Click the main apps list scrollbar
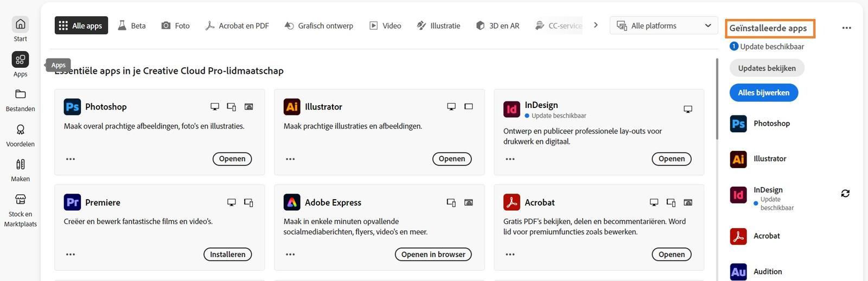 point(717,98)
